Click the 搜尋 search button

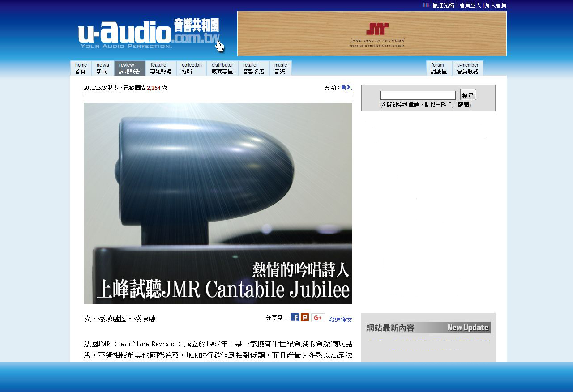click(468, 95)
